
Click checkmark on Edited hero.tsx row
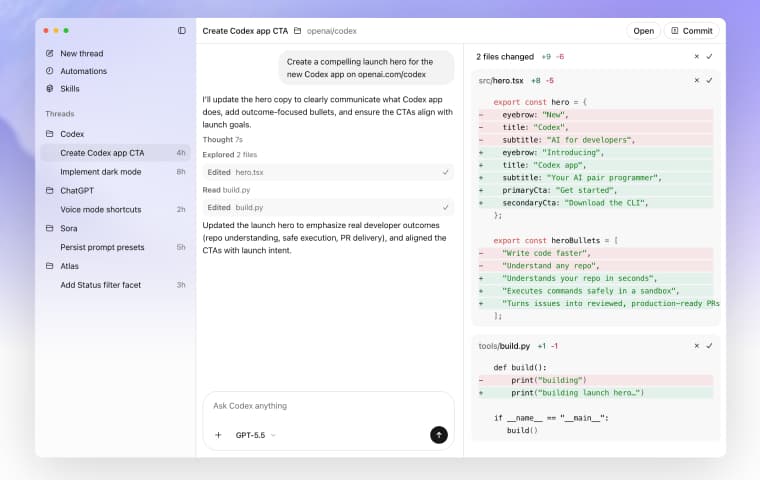coord(445,172)
